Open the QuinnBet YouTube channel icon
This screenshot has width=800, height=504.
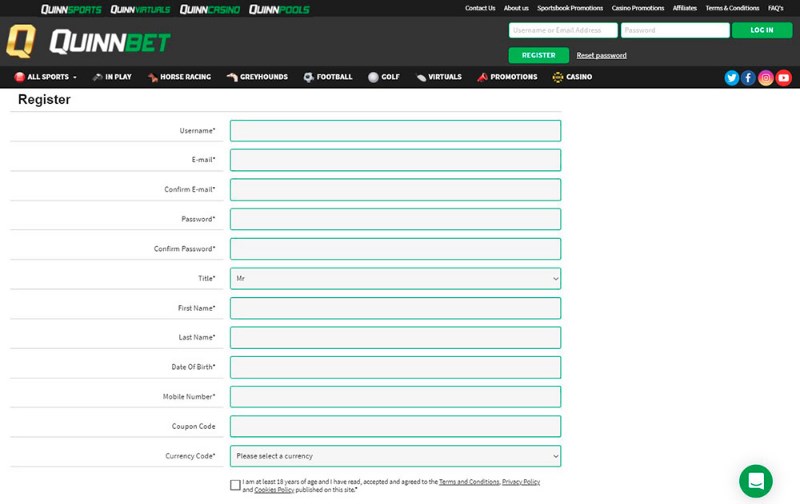pyautogui.click(x=784, y=78)
